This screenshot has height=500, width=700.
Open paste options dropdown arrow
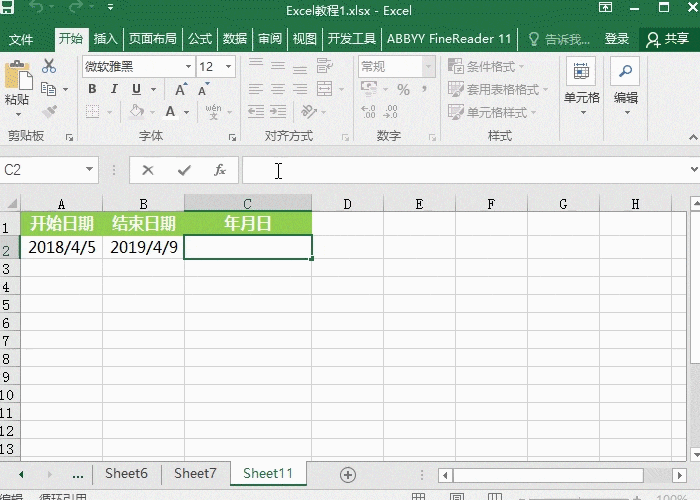click(18, 115)
